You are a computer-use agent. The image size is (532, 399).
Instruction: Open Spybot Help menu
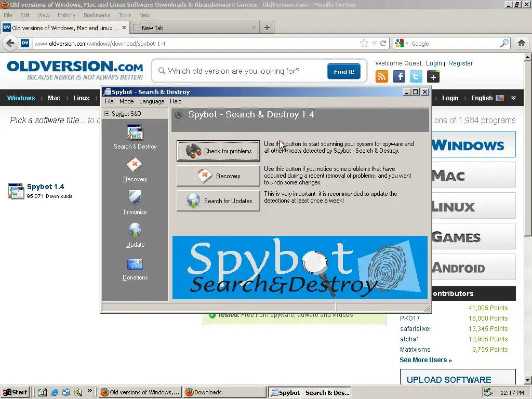(x=176, y=101)
